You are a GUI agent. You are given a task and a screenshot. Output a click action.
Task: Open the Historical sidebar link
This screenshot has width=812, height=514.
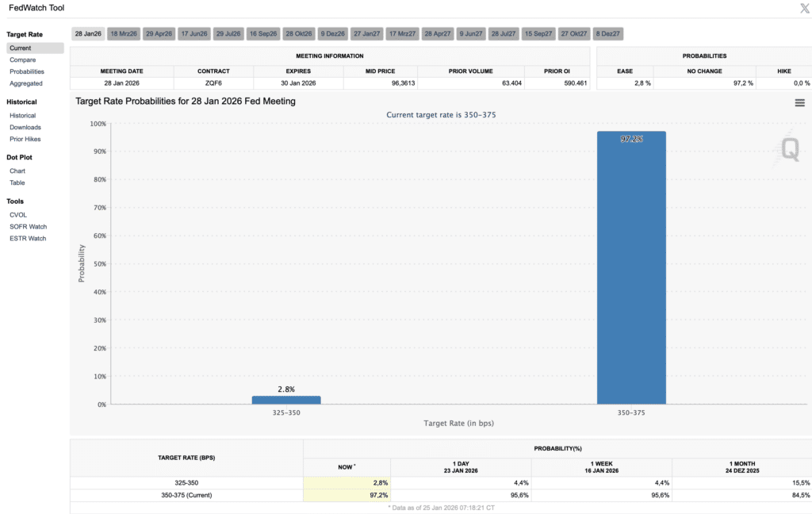pos(23,116)
